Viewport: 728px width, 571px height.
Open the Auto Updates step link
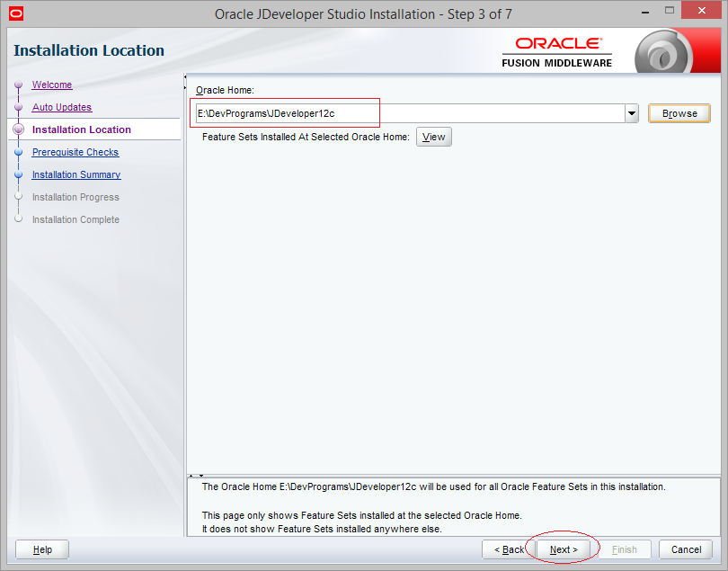pos(62,107)
